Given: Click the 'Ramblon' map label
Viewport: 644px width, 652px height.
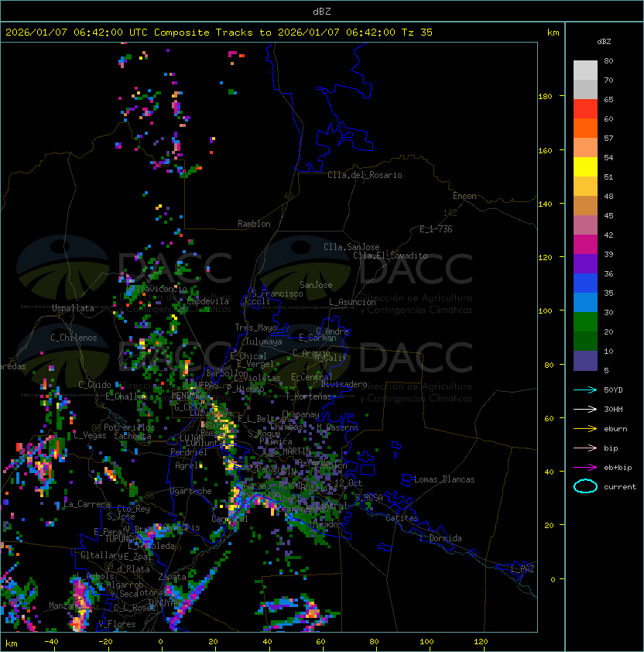Looking at the screenshot, I should [254, 224].
